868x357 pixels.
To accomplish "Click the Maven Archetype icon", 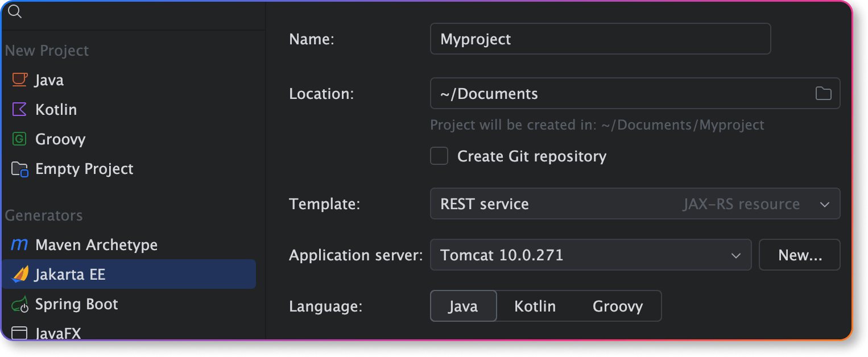I will pyautogui.click(x=20, y=245).
